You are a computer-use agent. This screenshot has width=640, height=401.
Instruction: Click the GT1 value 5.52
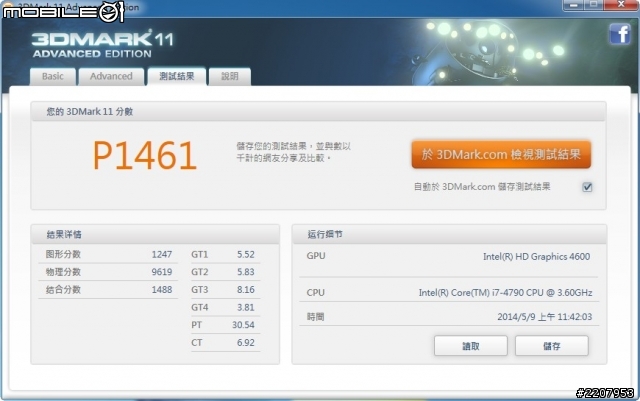click(246, 254)
